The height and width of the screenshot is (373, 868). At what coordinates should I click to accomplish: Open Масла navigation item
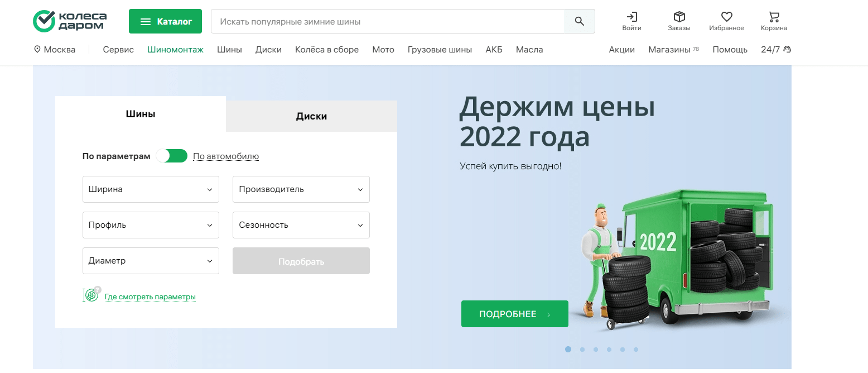tap(529, 49)
